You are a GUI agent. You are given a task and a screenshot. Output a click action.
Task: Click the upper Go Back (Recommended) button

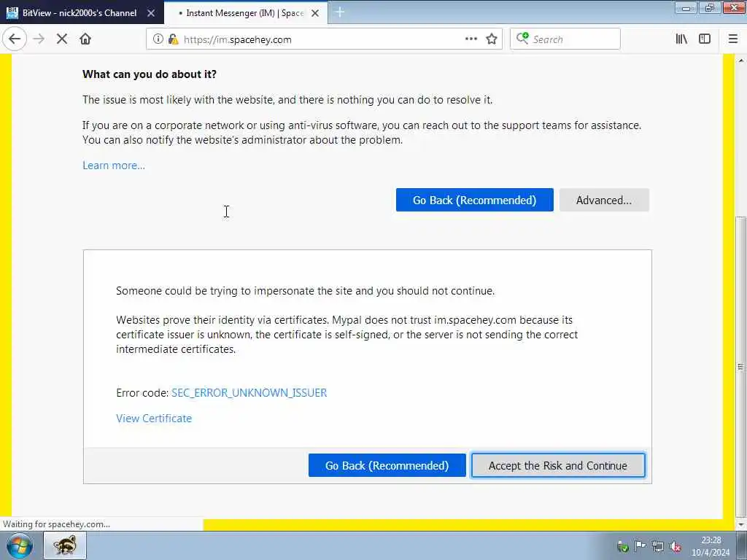point(474,200)
